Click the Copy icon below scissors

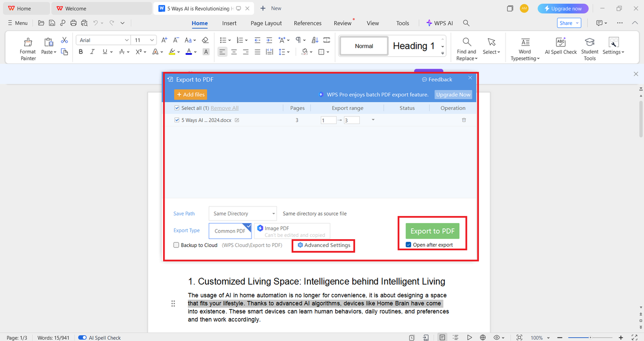coord(64,52)
